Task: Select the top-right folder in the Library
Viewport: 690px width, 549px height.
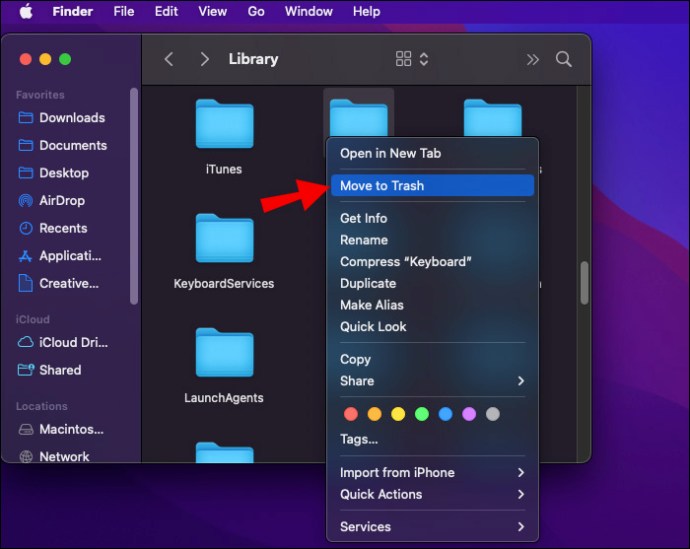Action: (492, 119)
